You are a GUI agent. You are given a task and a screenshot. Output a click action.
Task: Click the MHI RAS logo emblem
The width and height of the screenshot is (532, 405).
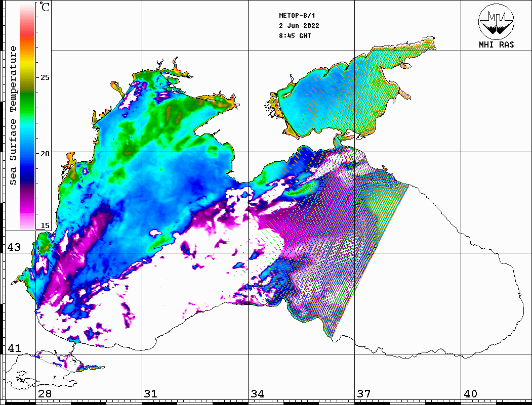click(496, 21)
